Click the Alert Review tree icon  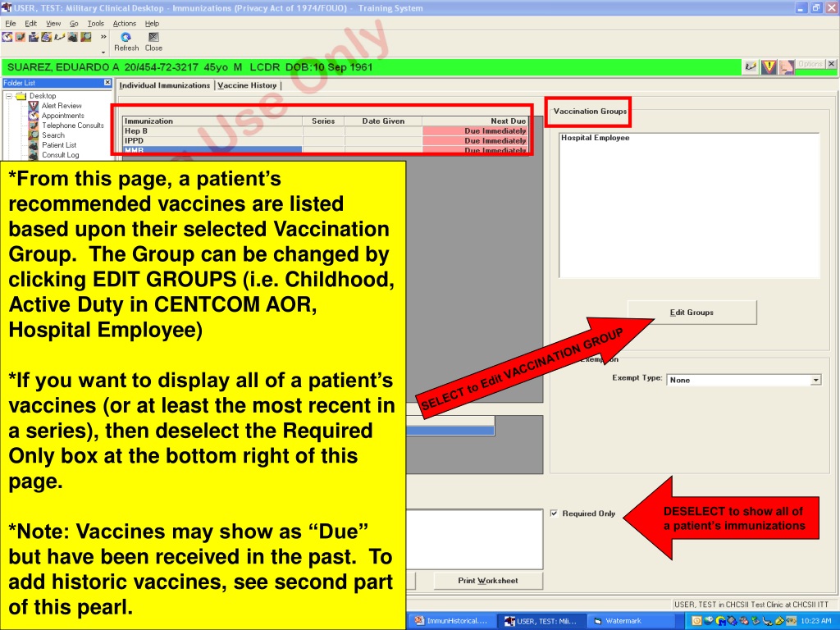(33, 106)
